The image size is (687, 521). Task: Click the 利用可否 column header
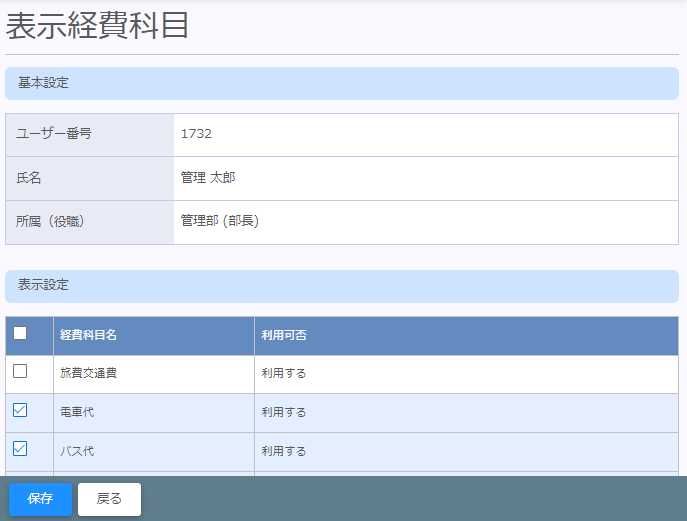coord(284,335)
